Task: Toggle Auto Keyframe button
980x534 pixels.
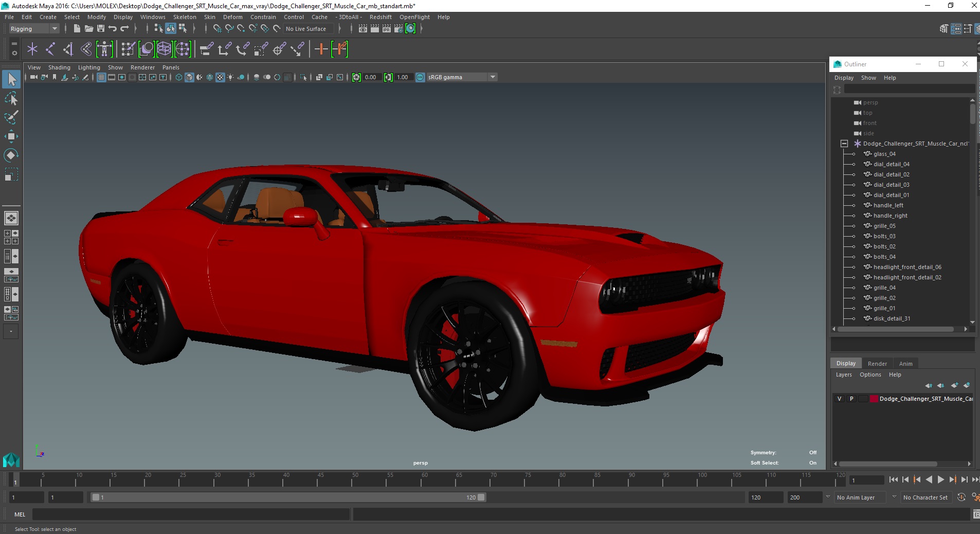Action: tap(961, 497)
